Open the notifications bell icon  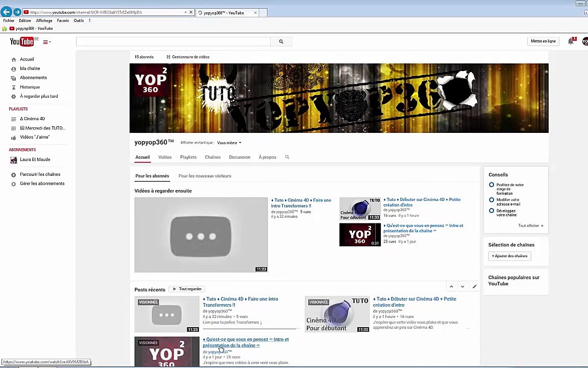[x=571, y=41]
